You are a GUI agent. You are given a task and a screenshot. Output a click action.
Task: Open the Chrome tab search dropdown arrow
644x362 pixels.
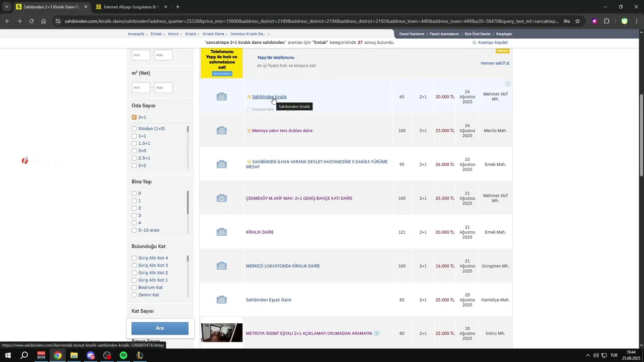coord(7,7)
